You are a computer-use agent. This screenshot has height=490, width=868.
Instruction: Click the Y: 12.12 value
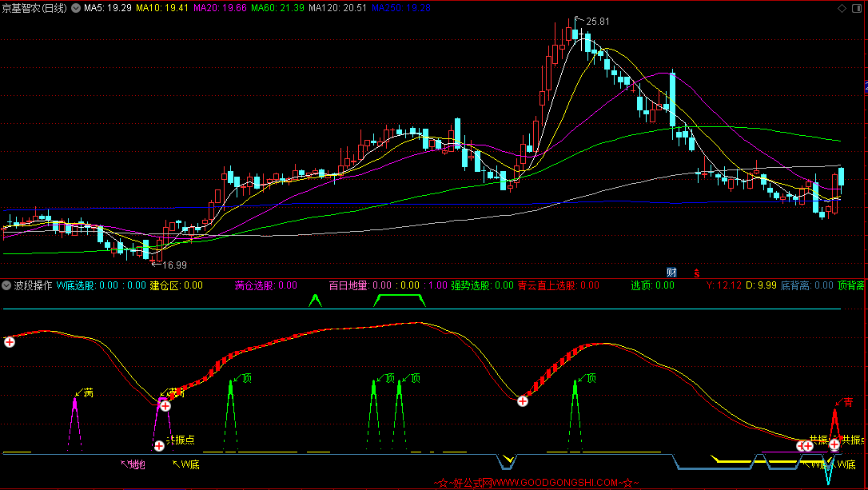723,285
